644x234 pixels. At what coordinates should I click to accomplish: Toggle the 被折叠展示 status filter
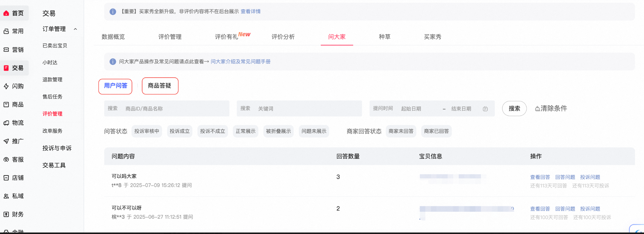[278, 131]
